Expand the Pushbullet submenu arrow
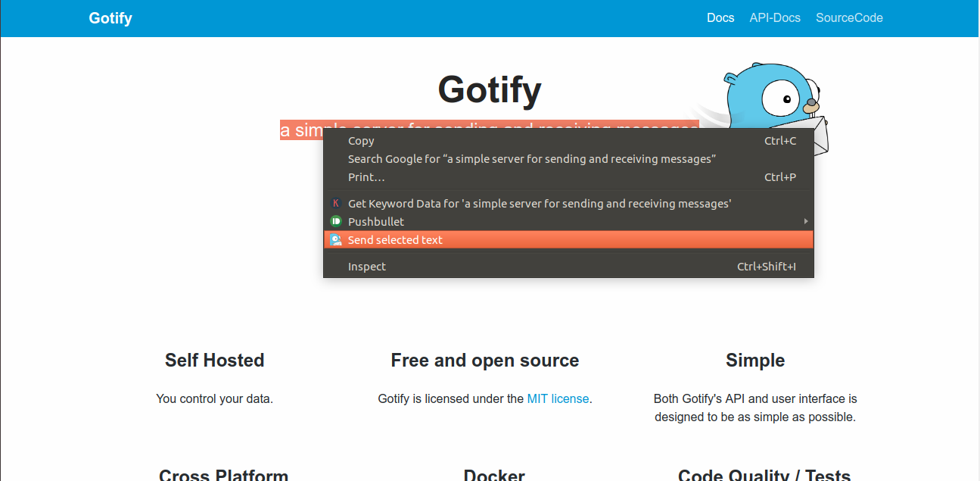This screenshot has width=980, height=481. pyautogui.click(x=806, y=221)
